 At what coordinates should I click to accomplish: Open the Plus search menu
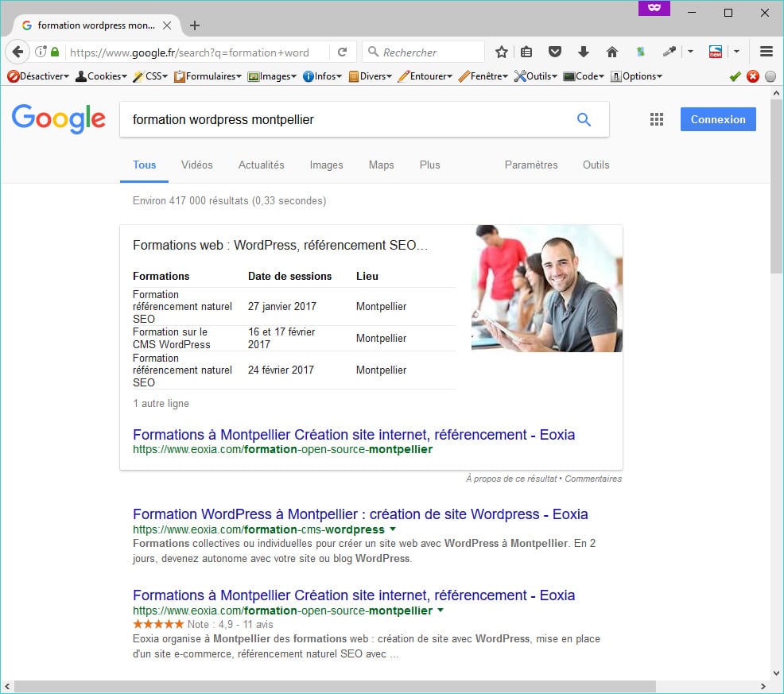(429, 165)
